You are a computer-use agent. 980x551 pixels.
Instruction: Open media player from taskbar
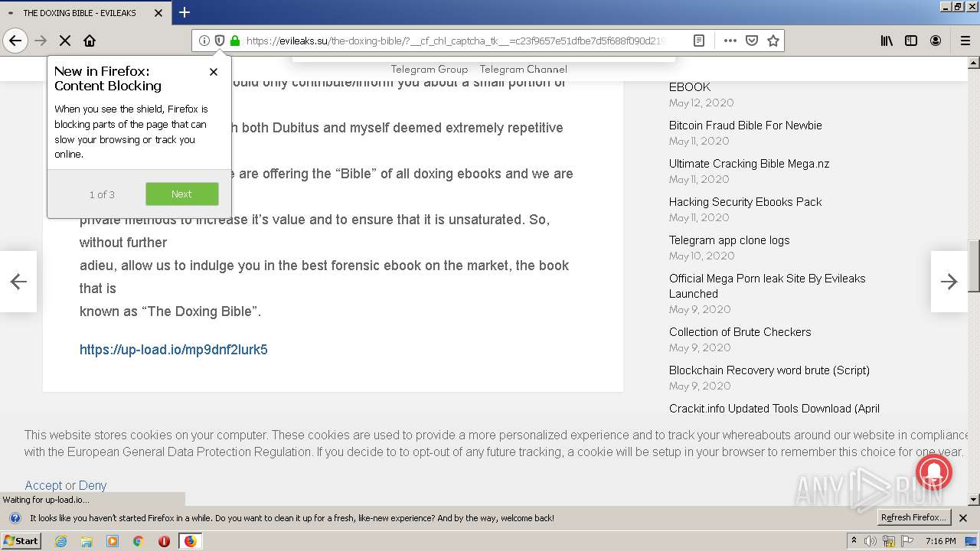(113, 541)
